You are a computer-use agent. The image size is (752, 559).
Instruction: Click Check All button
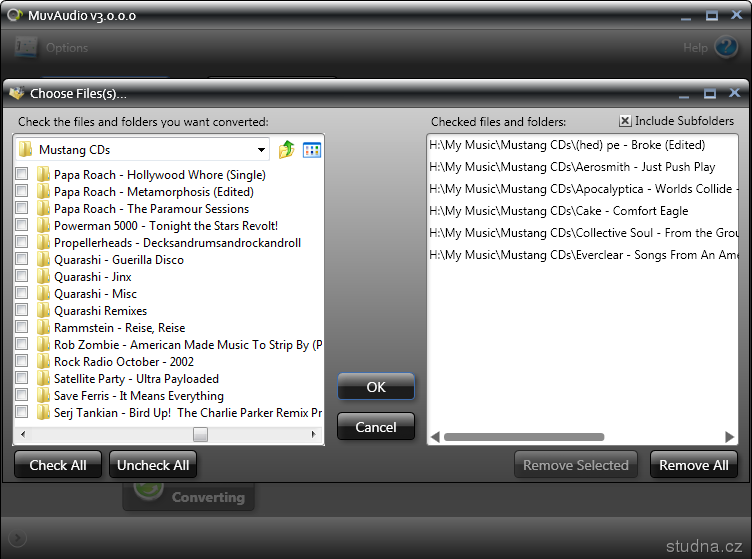[x=58, y=465]
